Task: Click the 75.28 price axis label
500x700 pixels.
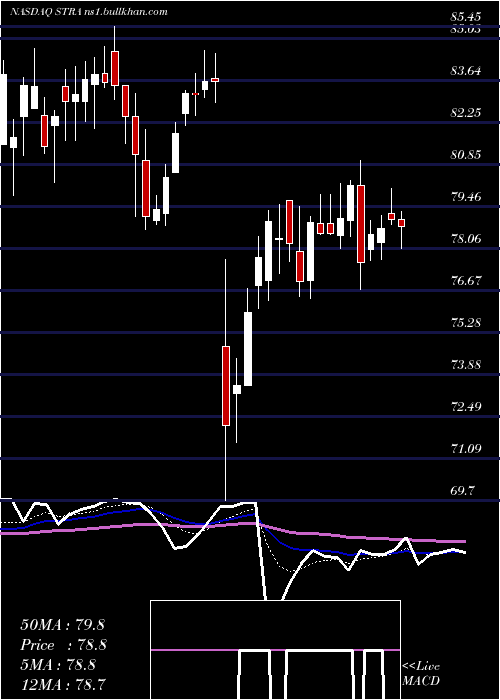Action: click(x=466, y=322)
